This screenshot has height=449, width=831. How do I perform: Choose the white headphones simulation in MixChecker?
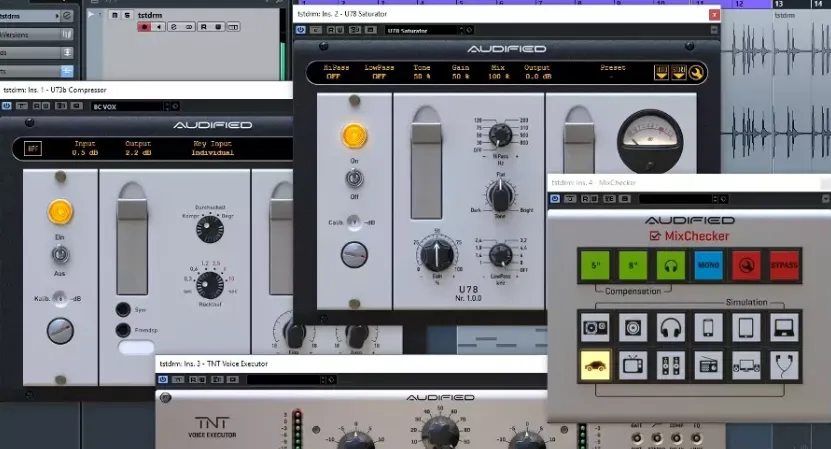(670, 328)
